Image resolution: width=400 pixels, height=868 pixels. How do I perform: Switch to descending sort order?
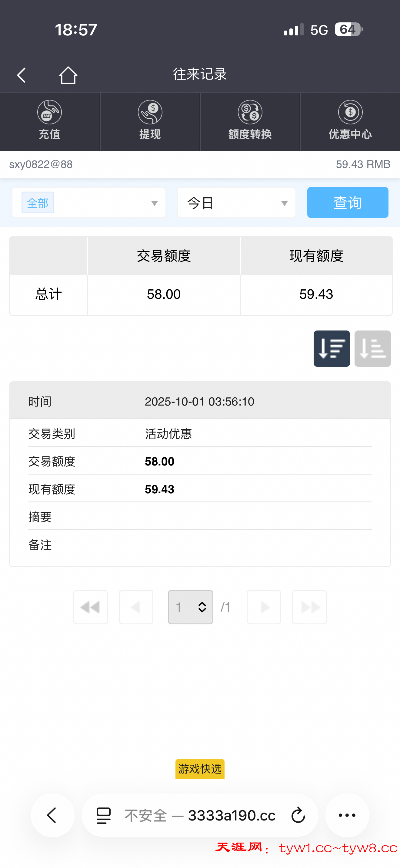pyautogui.click(x=332, y=348)
